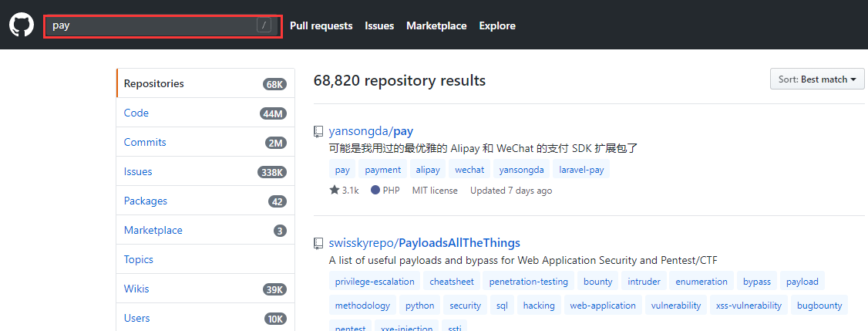Focus the search box containing 'pay'
The width and height of the screenshot is (868, 331).
(x=163, y=25)
